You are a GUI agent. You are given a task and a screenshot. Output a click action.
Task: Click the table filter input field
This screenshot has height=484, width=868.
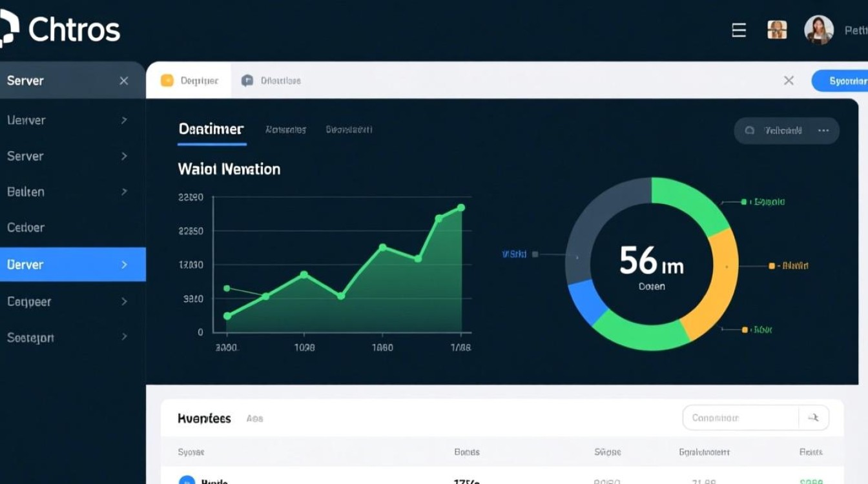click(739, 418)
